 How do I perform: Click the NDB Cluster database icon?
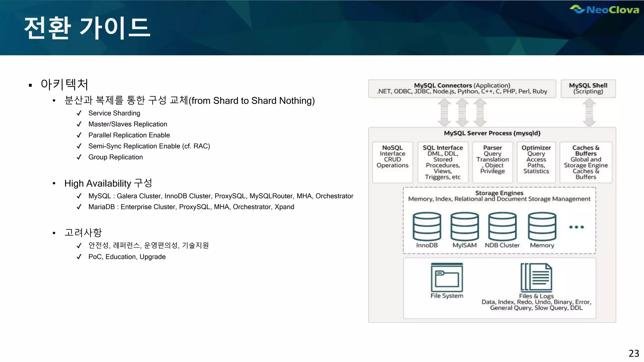(502, 226)
